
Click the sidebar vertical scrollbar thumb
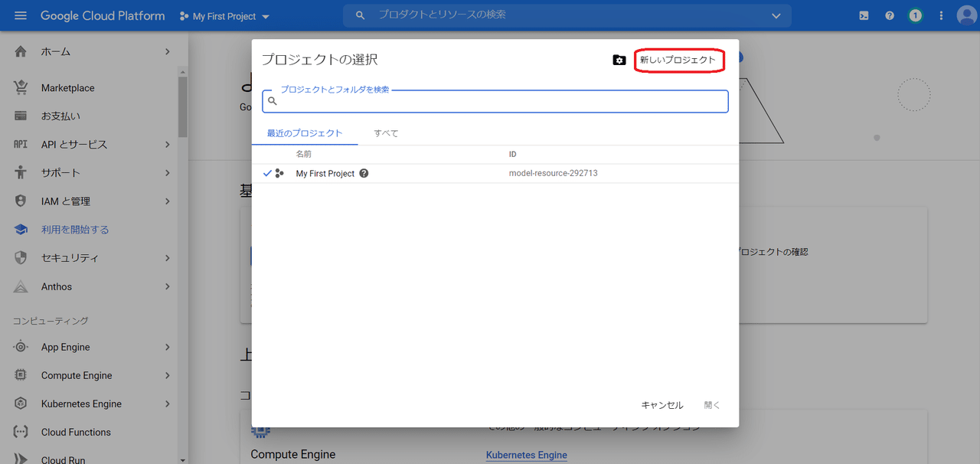[x=182, y=107]
